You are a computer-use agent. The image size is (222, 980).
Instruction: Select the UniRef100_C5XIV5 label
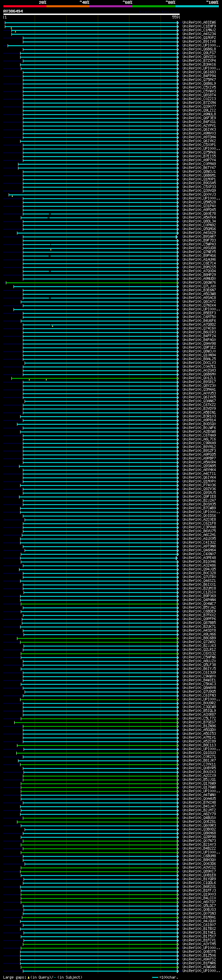(x=199, y=88)
